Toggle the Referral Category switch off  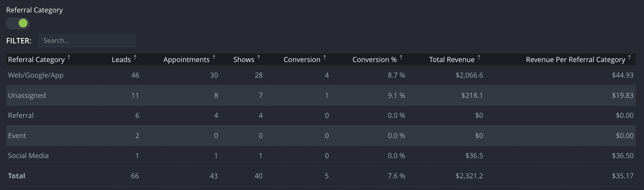point(18,23)
